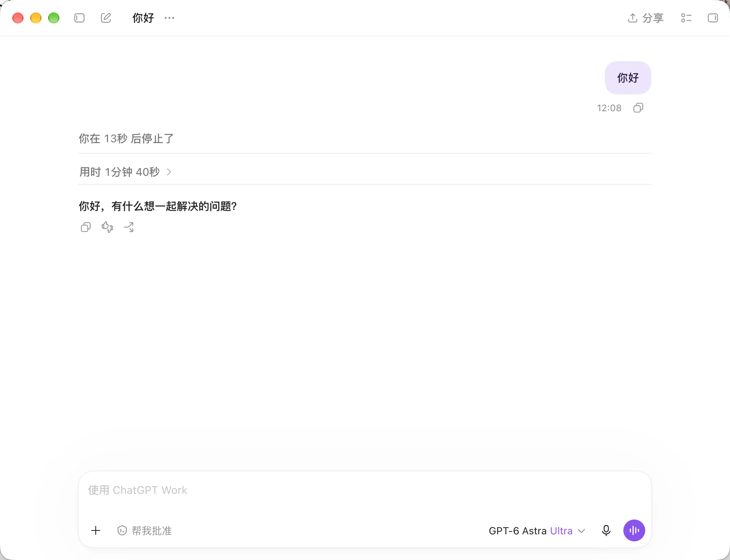Click the 分享 share button
This screenshot has width=730, height=560.
(x=646, y=18)
